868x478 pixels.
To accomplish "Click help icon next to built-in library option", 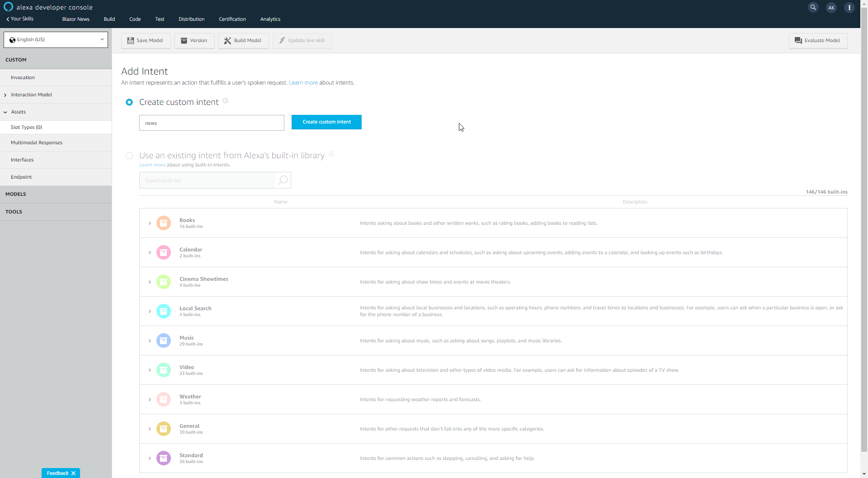I will tap(331, 154).
